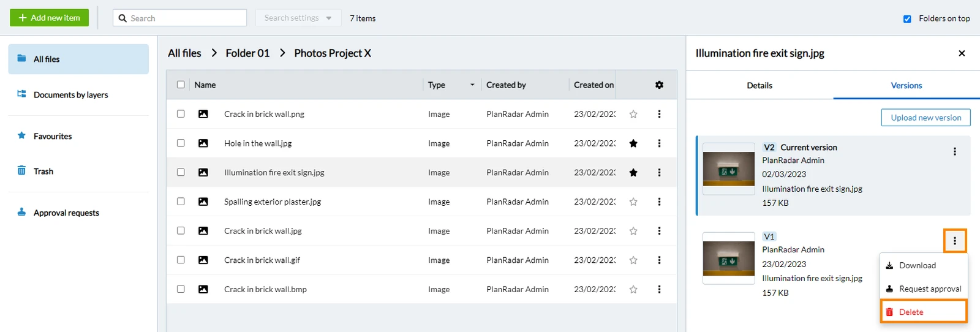Open kebab menu for Crack in brick wall.gif

click(659, 260)
